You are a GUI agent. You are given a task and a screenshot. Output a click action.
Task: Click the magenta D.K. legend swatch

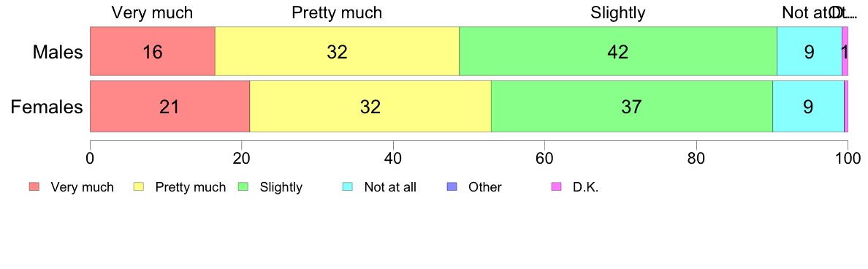[556, 187]
